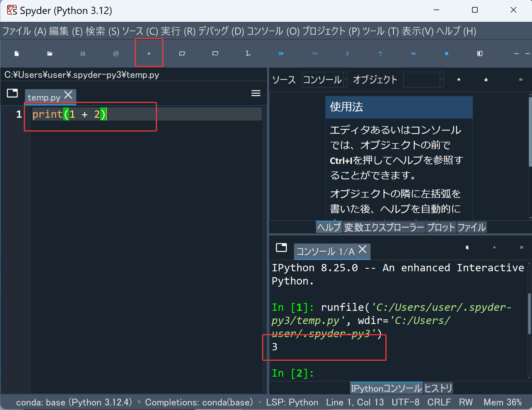The width and height of the screenshot is (532, 410).
Task: Run cell and advance toolbar icon
Action: [x=215, y=54]
